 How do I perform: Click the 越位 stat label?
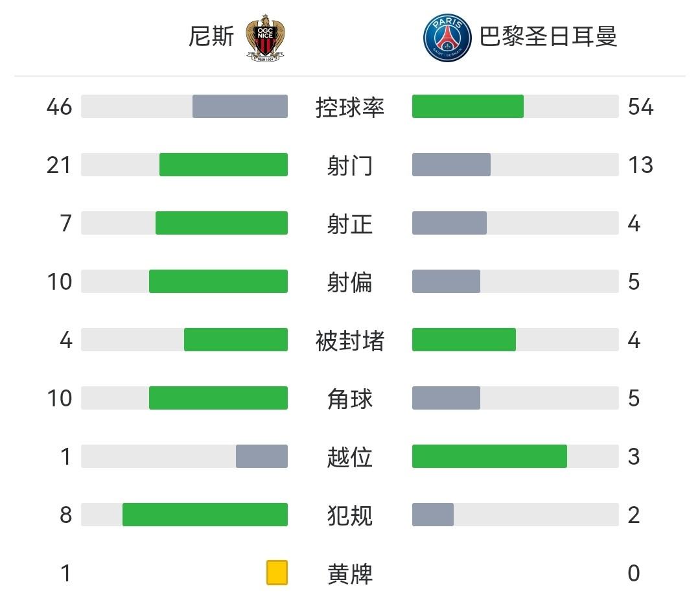(350, 457)
